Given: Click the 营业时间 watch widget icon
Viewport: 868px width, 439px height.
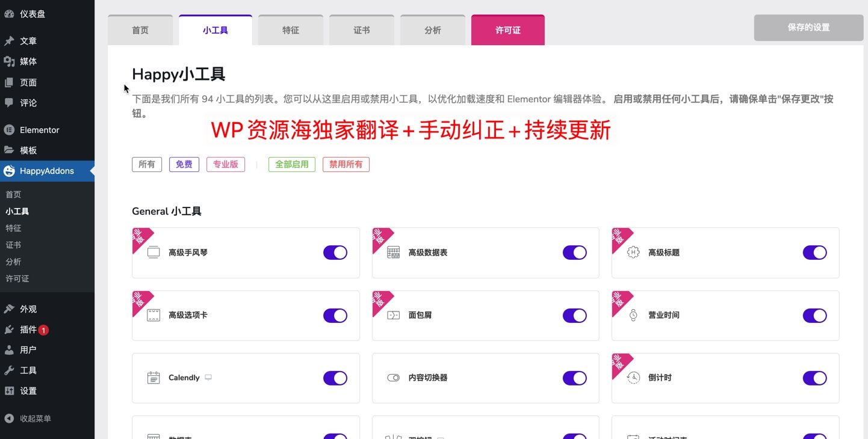Looking at the screenshot, I should point(633,315).
